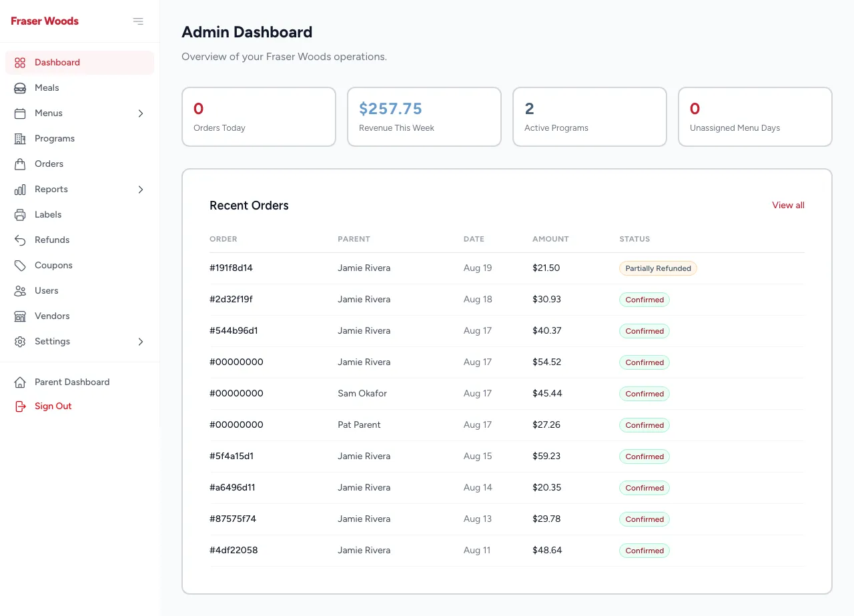Click the DATE column header

tap(474, 239)
